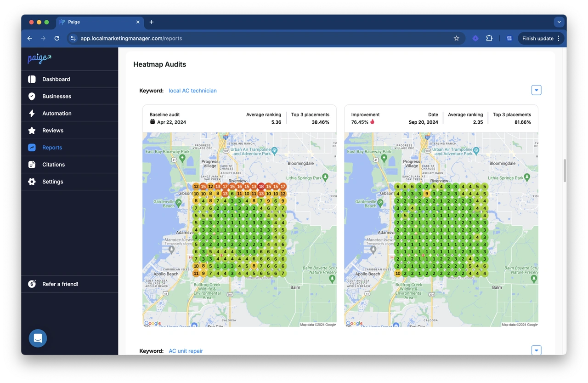
Task: Click the Urban Air Trampoline pin on the baseline map
Action: (x=274, y=150)
